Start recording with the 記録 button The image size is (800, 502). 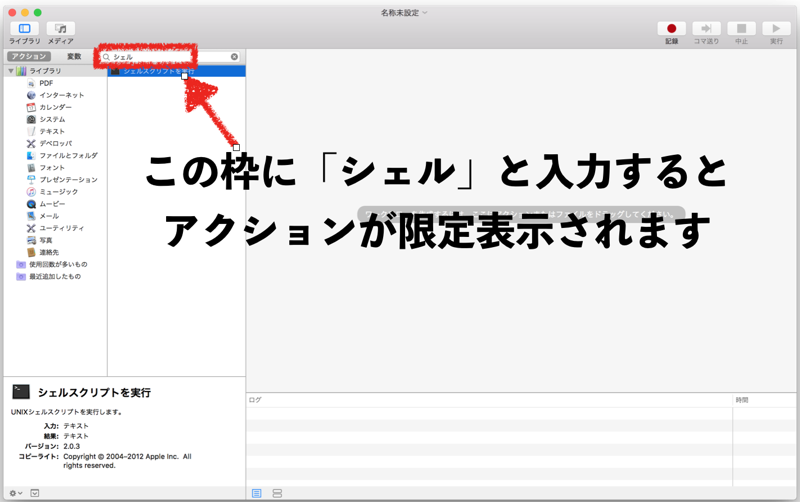click(x=671, y=29)
